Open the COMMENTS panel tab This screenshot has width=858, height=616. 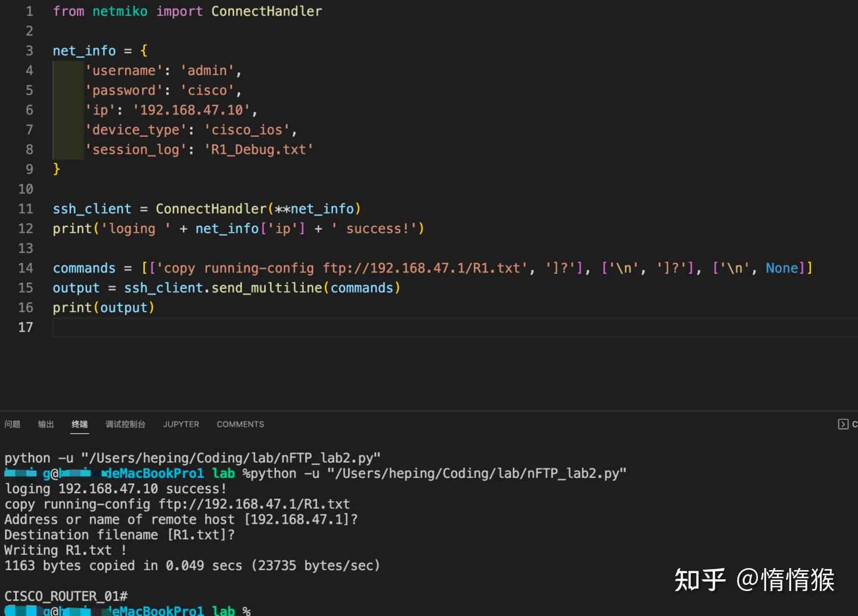click(x=240, y=424)
